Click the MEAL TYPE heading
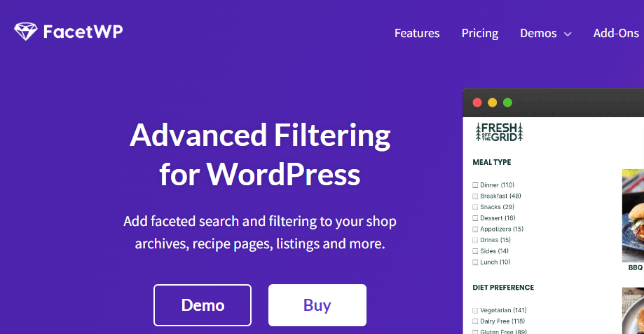Image resolution: width=644 pixels, height=334 pixels. point(492,163)
